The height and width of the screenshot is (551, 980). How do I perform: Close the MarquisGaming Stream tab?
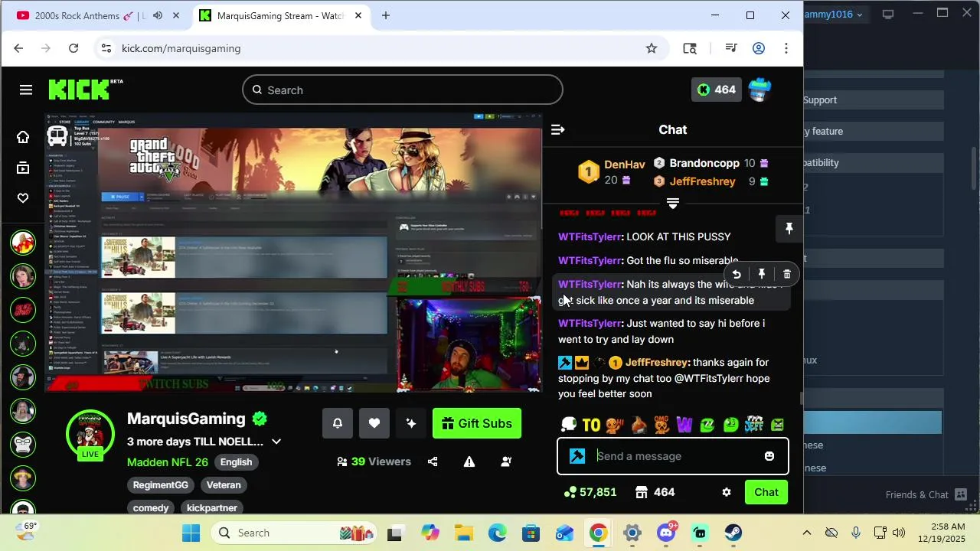[x=358, y=15]
